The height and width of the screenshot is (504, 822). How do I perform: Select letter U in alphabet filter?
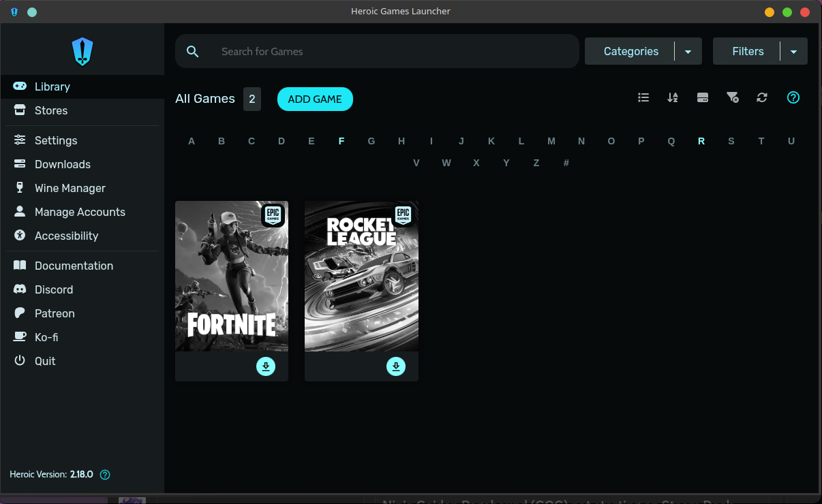coord(791,141)
